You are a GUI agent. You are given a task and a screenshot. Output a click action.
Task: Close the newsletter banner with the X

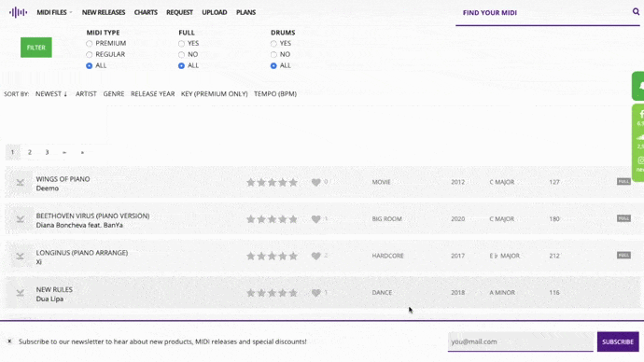[x=9, y=341]
